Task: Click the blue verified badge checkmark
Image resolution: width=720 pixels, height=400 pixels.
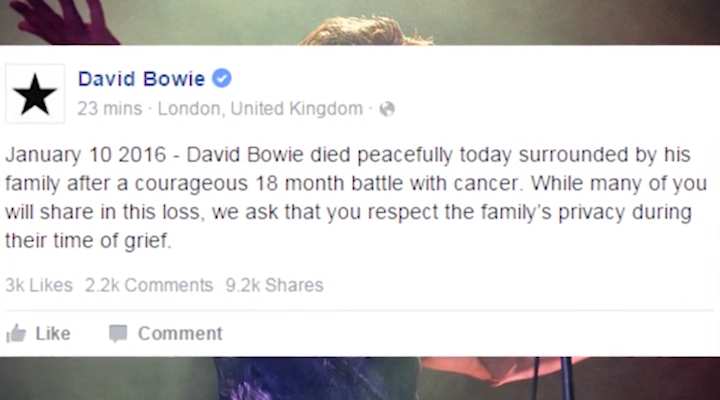Action: click(x=222, y=78)
